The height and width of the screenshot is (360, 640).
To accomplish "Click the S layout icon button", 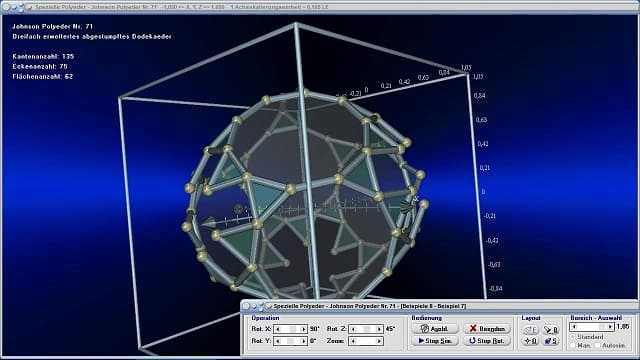I will click(x=551, y=341).
